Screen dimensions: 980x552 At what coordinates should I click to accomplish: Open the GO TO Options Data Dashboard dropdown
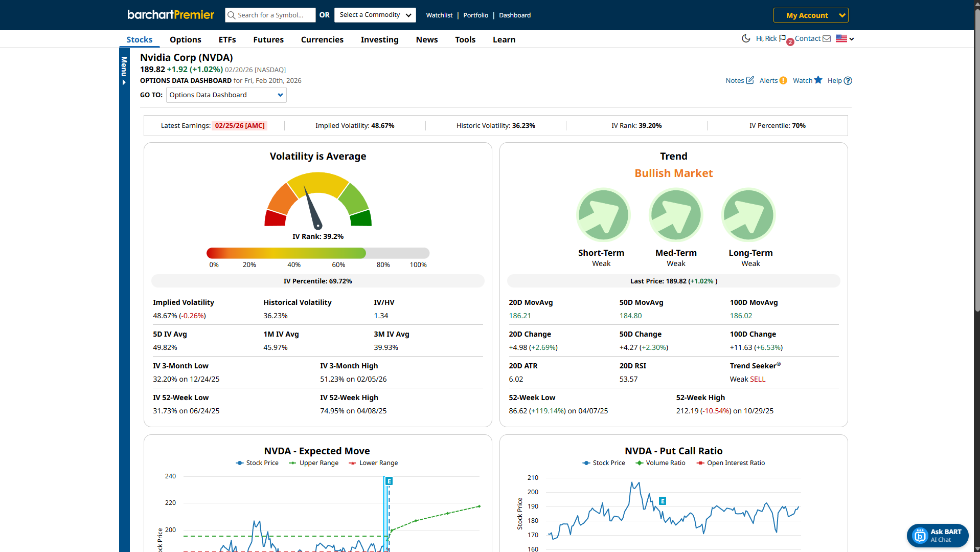click(x=226, y=95)
